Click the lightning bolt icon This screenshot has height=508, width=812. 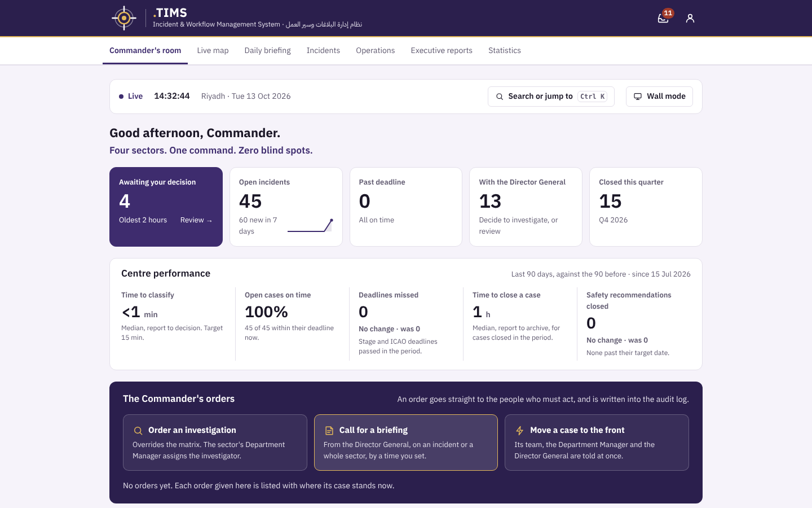520,431
